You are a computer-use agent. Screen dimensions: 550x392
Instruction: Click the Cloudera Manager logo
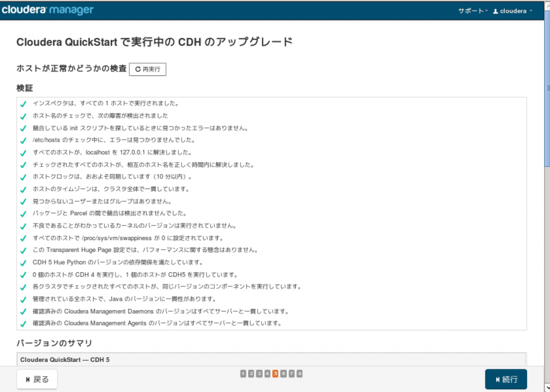point(47,10)
